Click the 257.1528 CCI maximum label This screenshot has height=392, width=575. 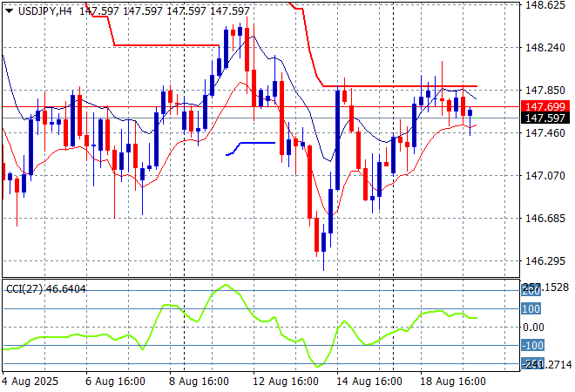[545, 287]
